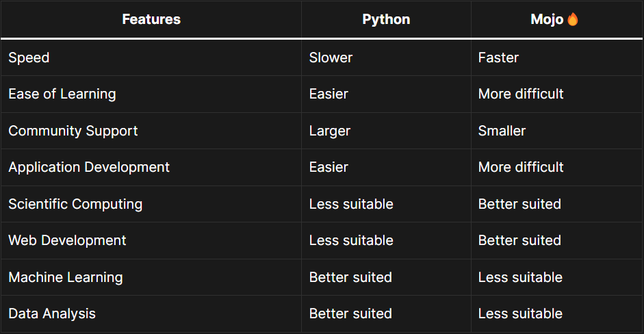Select Python's Better suited for Machine Learning
Image resolution: width=644 pixels, height=334 pixels.
(350, 277)
